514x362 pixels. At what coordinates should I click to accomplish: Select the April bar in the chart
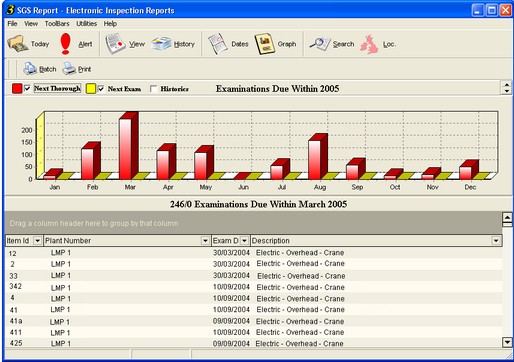[x=166, y=162]
